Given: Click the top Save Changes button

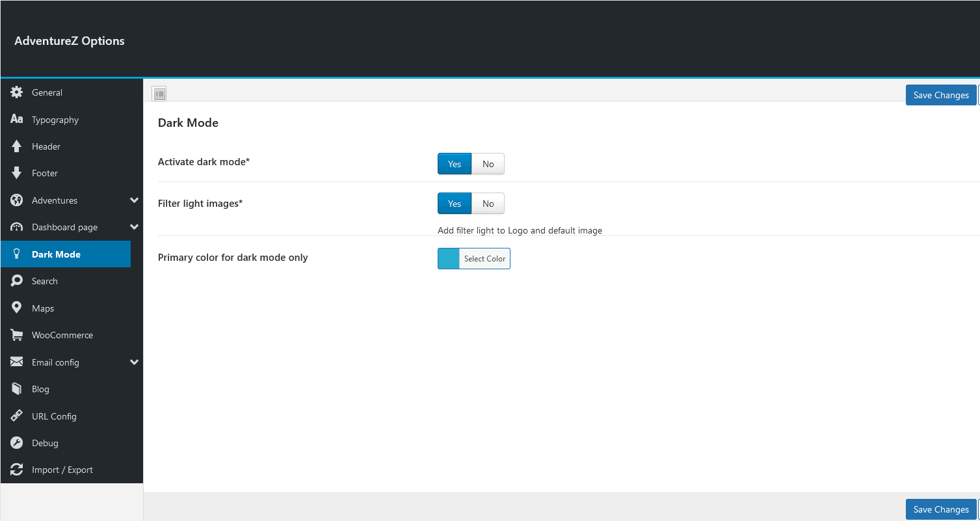Looking at the screenshot, I should [941, 95].
